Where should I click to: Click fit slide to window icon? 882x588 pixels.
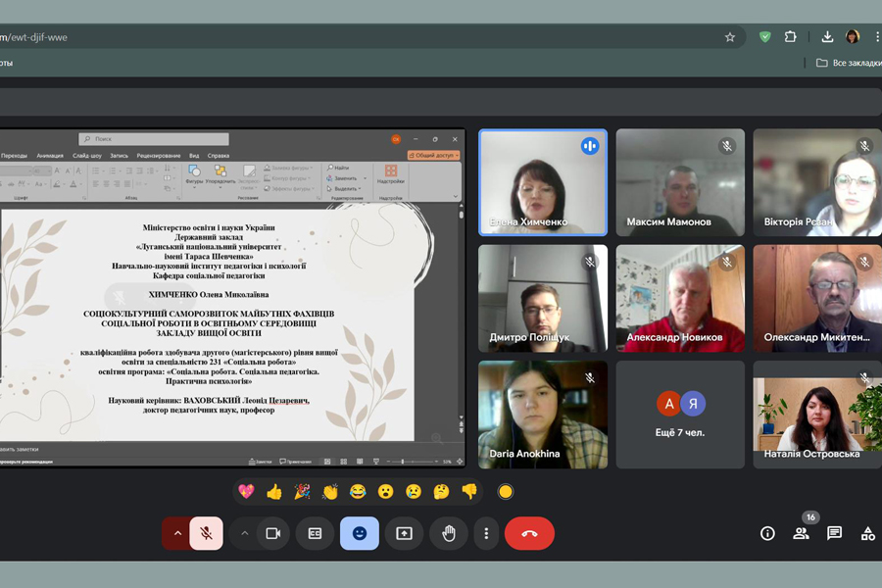[x=460, y=462]
